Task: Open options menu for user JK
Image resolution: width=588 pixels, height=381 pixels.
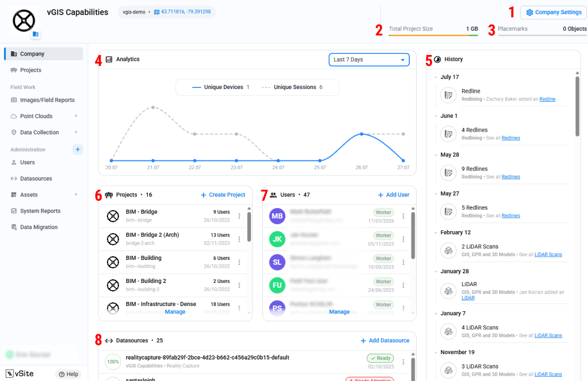Action: tap(404, 240)
